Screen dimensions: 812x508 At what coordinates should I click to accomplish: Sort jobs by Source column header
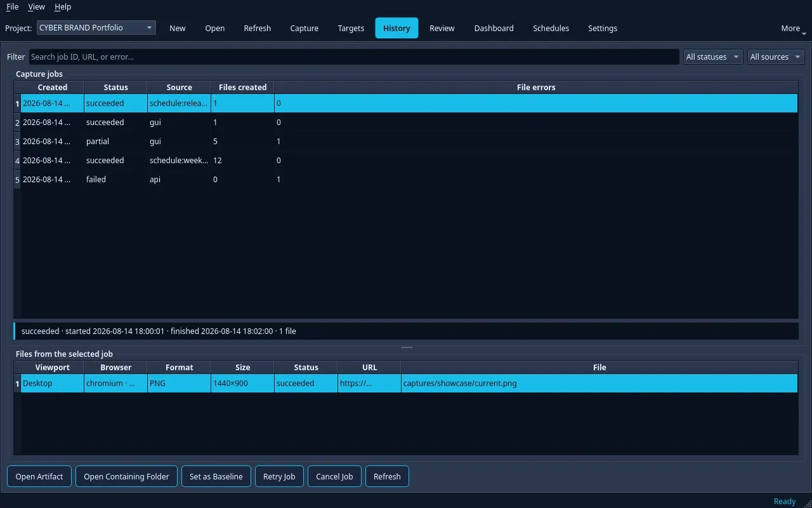[x=180, y=87]
